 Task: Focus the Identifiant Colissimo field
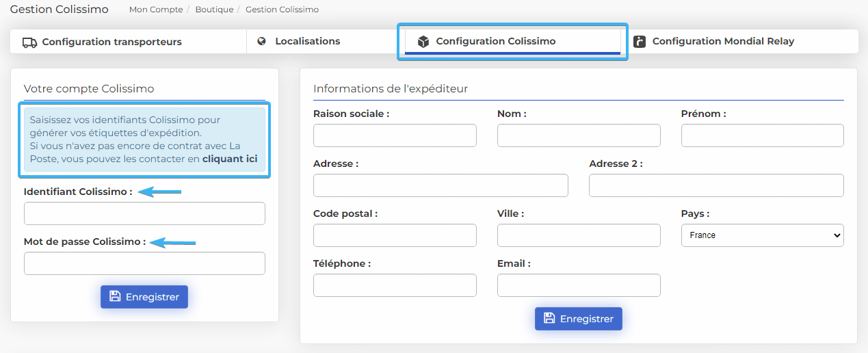point(144,213)
